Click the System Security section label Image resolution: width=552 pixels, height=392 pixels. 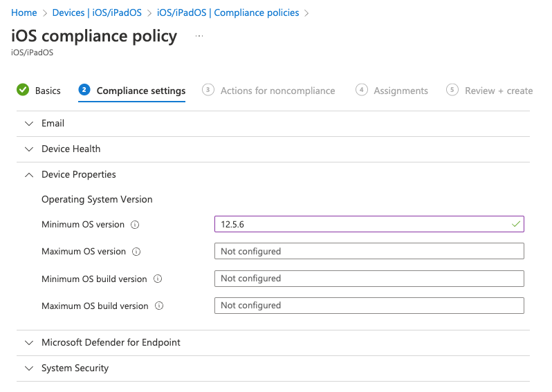tap(75, 368)
